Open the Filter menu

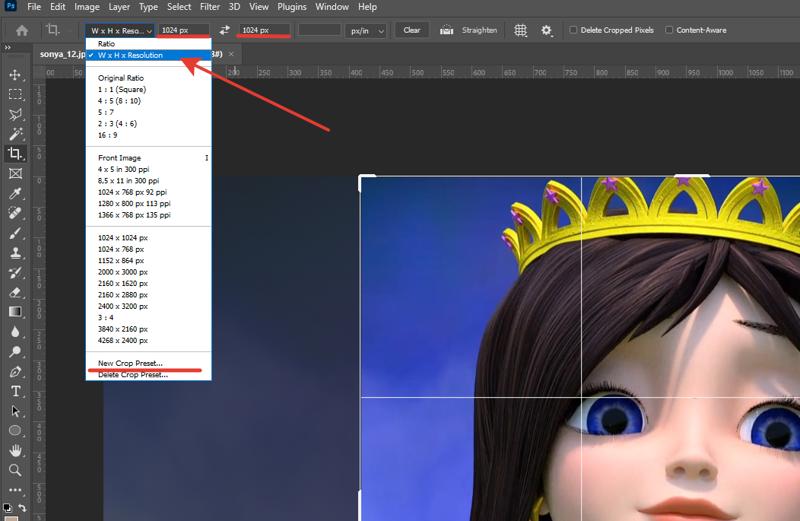[210, 7]
